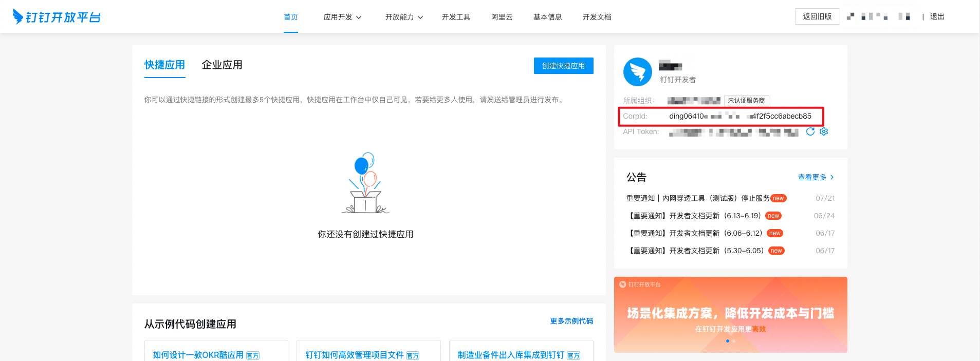Click the 场景化集成方案 promotional banner
Viewport: 980px width, 361px height.
tap(731, 315)
